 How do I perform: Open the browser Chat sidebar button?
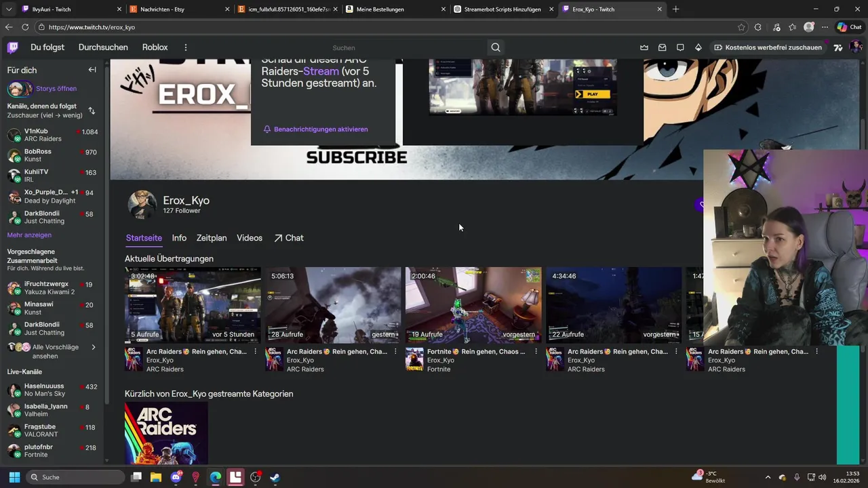tap(849, 27)
